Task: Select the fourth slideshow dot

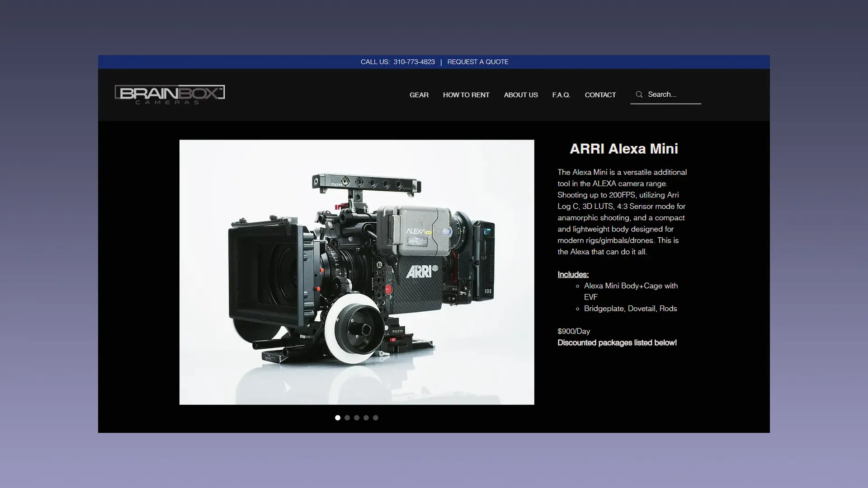Action: click(x=366, y=418)
